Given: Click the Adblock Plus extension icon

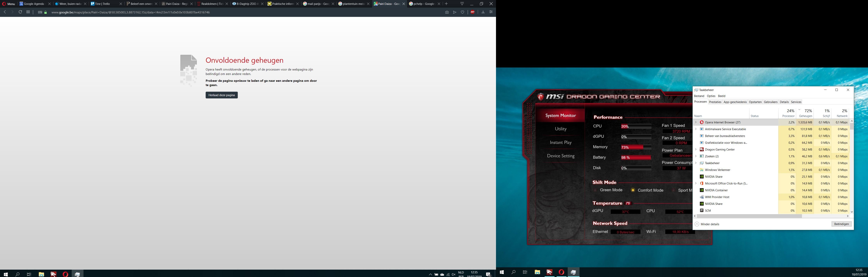Looking at the screenshot, I should point(473,12).
